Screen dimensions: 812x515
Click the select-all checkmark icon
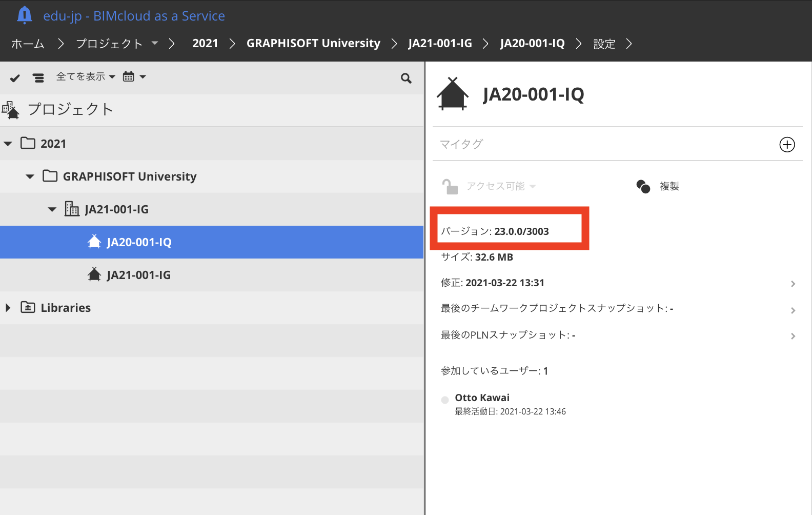point(15,78)
